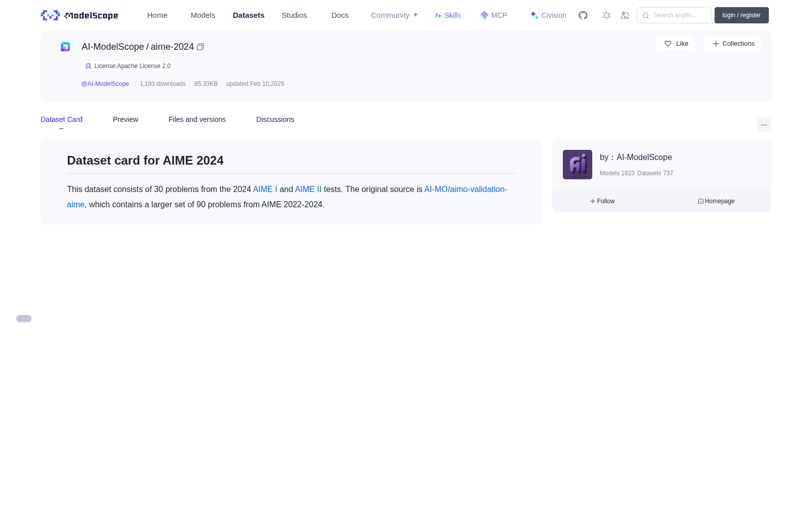Switch to Files and versions tab
This screenshot has width=812, height=508.
pyautogui.click(x=197, y=119)
